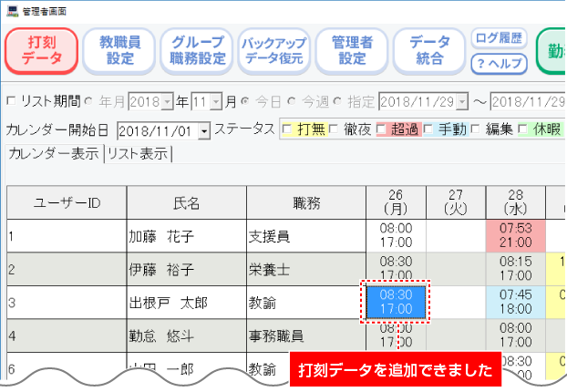Open the year 2018 dropdown
This screenshot has height=392, width=567.
167,101
